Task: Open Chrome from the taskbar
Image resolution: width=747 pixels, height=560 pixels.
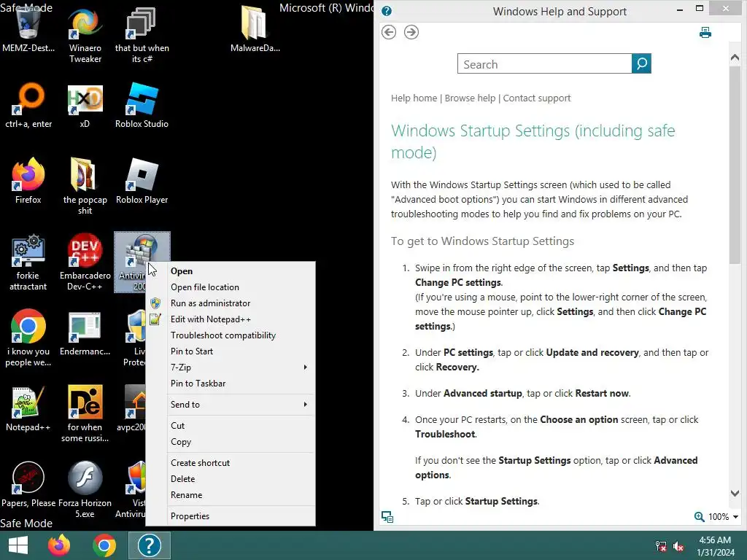Action: (104, 545)
